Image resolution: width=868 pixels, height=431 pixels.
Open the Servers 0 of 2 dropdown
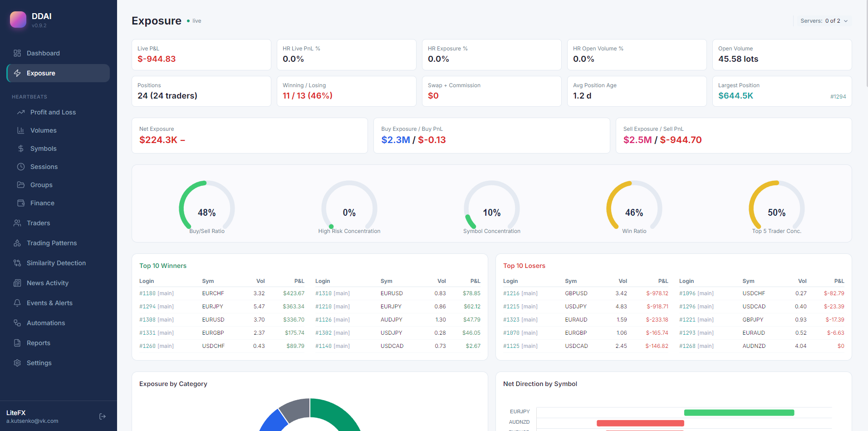point(824,21)
